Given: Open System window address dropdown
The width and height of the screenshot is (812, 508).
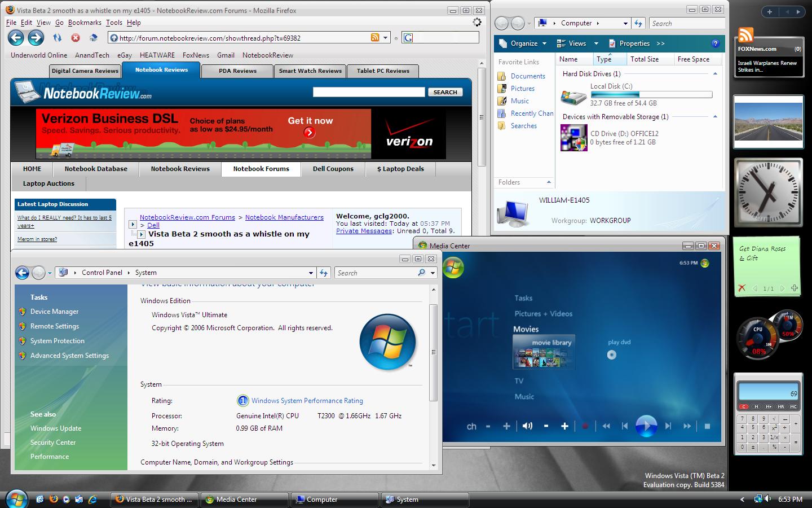Looking at the screenshot, I should 311,273.
